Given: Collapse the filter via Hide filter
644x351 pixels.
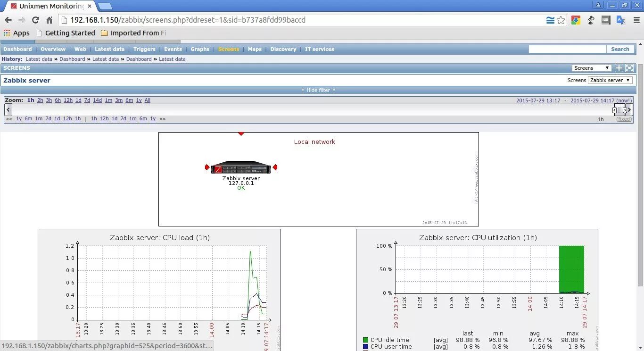Looking at the screenshot, I should [x=318, y=90].
